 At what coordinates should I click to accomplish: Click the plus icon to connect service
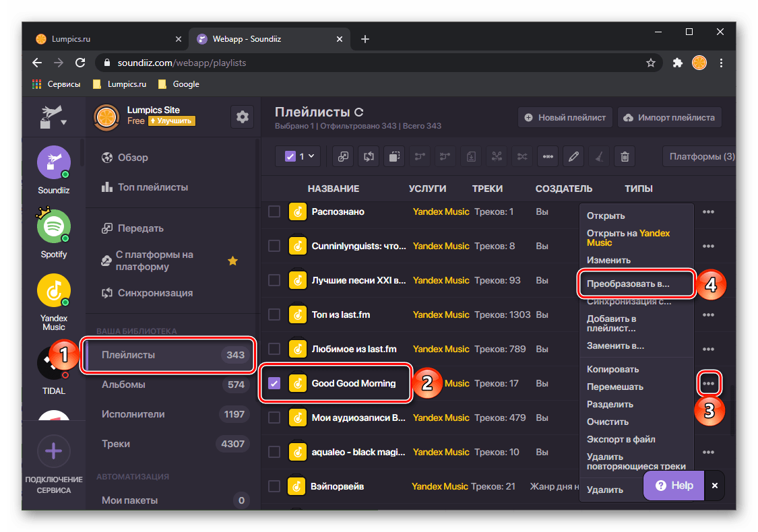tap(54, 451)
